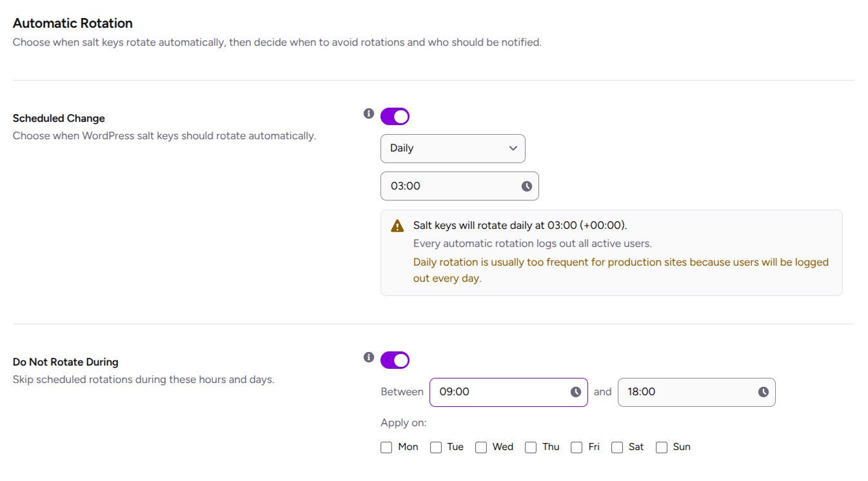Check the Sun checkbox
This screenshot has height=481, width=868.
tap(662, 447)
